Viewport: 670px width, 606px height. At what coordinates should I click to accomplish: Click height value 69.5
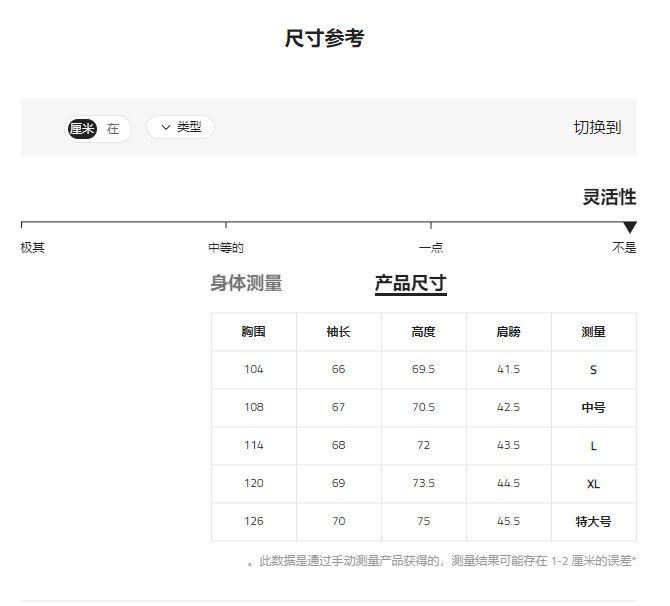(423, 369)
